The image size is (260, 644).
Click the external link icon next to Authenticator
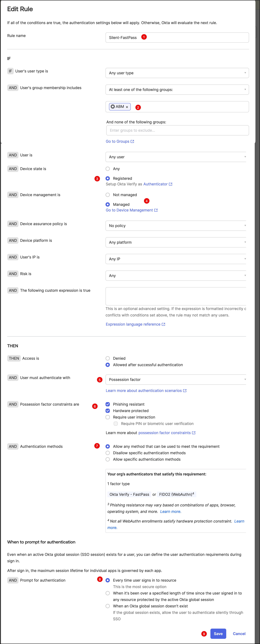[x=171, y=184]
